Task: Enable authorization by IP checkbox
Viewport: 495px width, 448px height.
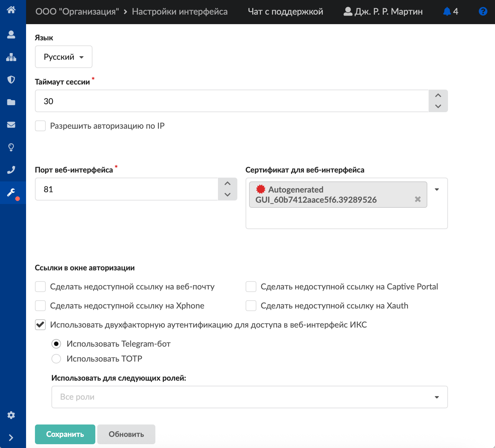Action: 40,126
